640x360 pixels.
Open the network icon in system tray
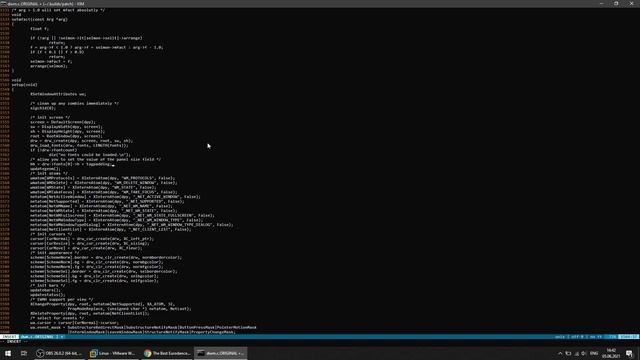click(576, 353)
